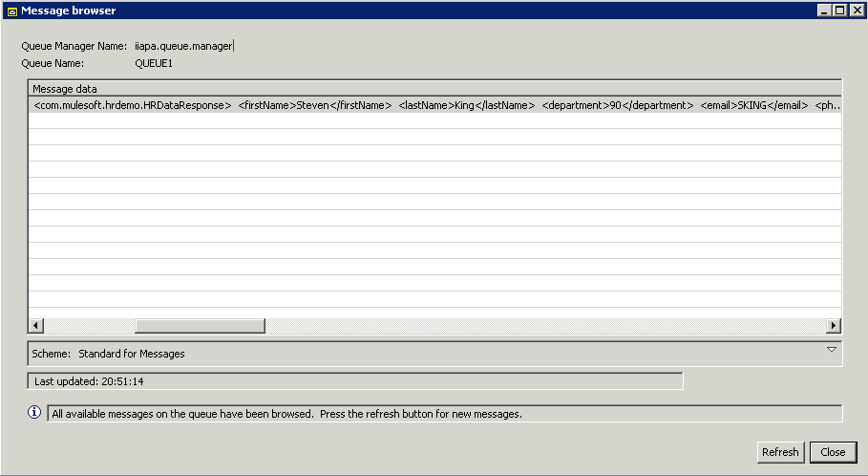Click the horizontal scrollbar thumb
This screenshot has height=476, width=868.
(200, 325)
